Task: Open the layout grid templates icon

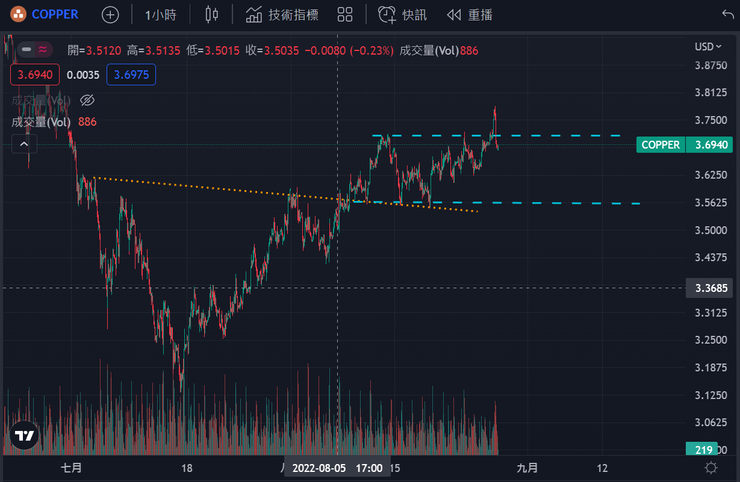Action: pos(345,15)
